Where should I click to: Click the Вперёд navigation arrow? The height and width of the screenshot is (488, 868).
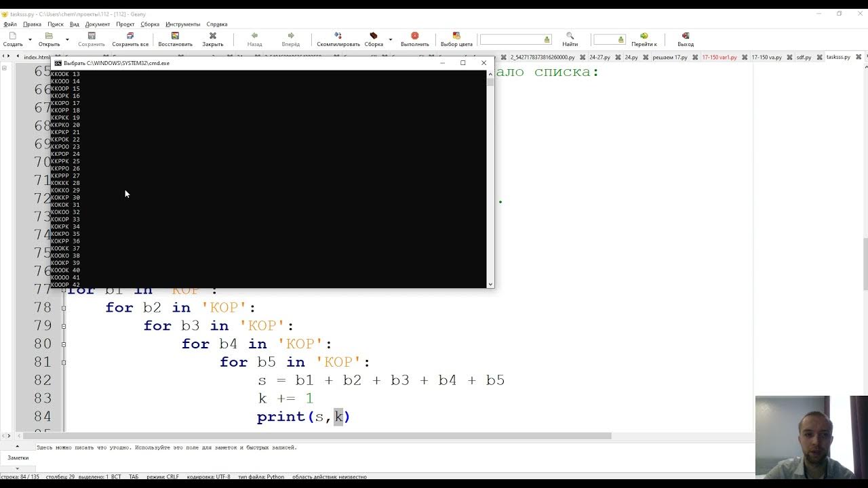[x=290, y=36]
